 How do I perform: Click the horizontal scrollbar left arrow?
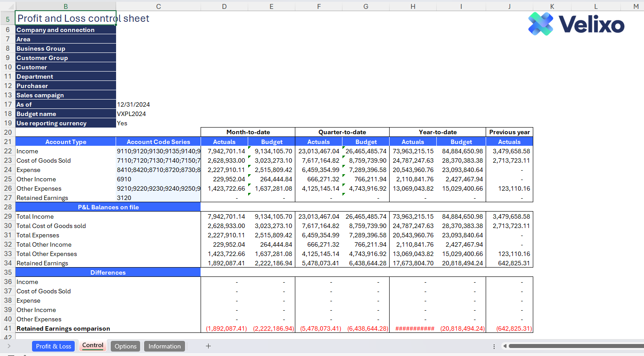point(505,346)
